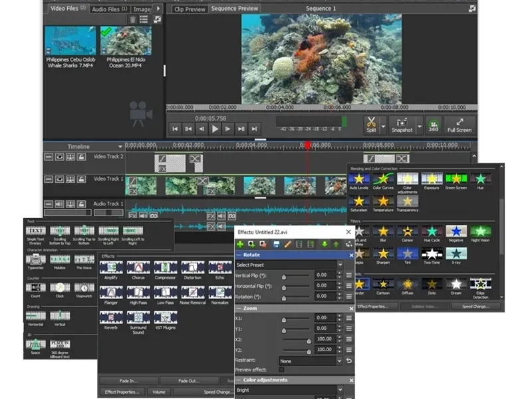The height and width of the screenshot is (399, 532).
Task: Open the Volume button in audio effects
Action: click(158, 392)
